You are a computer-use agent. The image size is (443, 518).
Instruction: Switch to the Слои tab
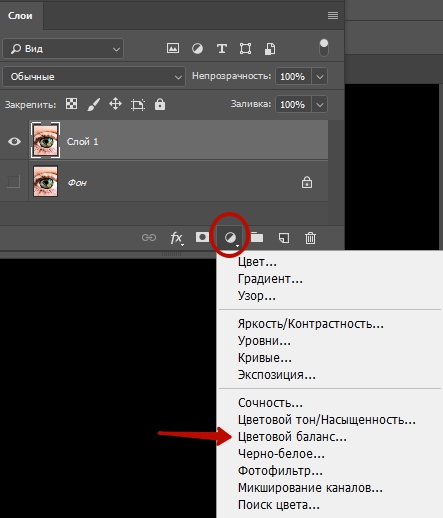click(20, 16)
